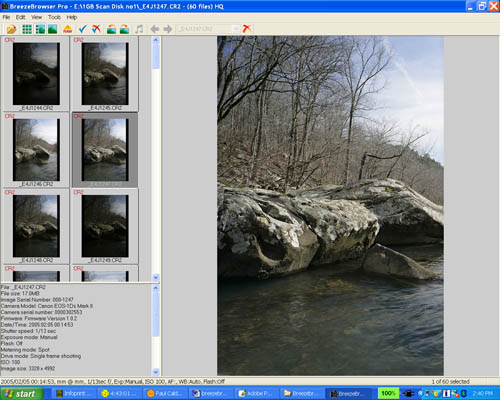Tag image with the blue checkmark icon

point(83,29)
